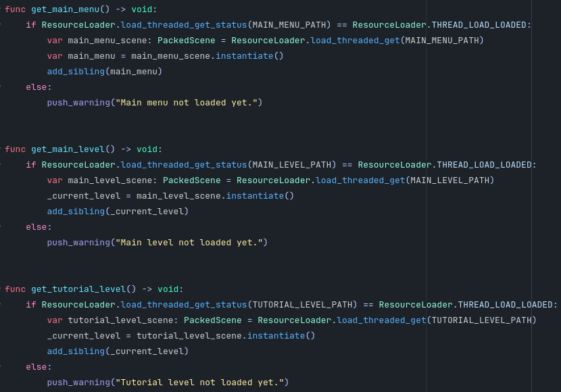561x392 pixels.
Task: Click the main_menu_scene variable declaration
Action: tap(107, 41)
